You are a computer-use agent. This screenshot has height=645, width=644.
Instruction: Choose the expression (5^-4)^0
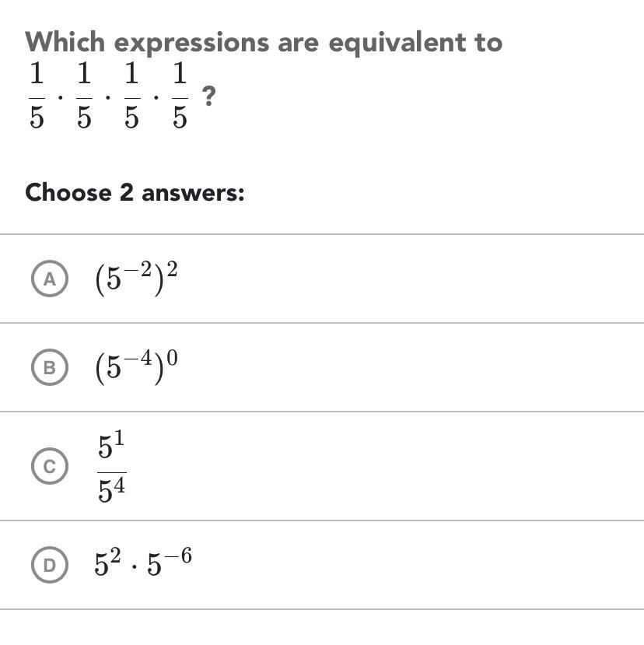(137, 367)
